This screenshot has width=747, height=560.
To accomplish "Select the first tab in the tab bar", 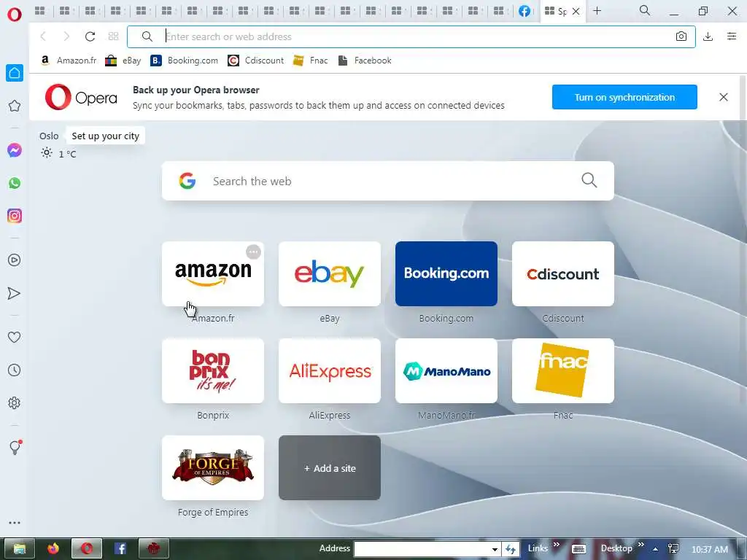I will (40, 11).
